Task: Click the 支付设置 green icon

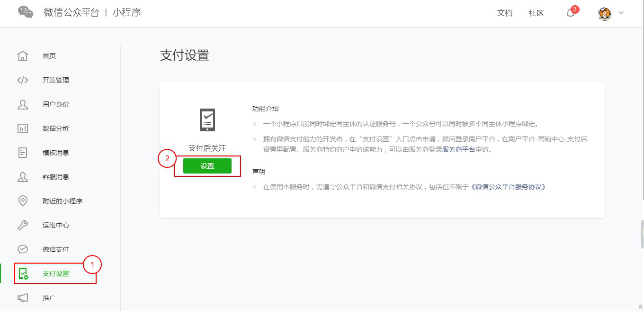Action: (23, 274)
